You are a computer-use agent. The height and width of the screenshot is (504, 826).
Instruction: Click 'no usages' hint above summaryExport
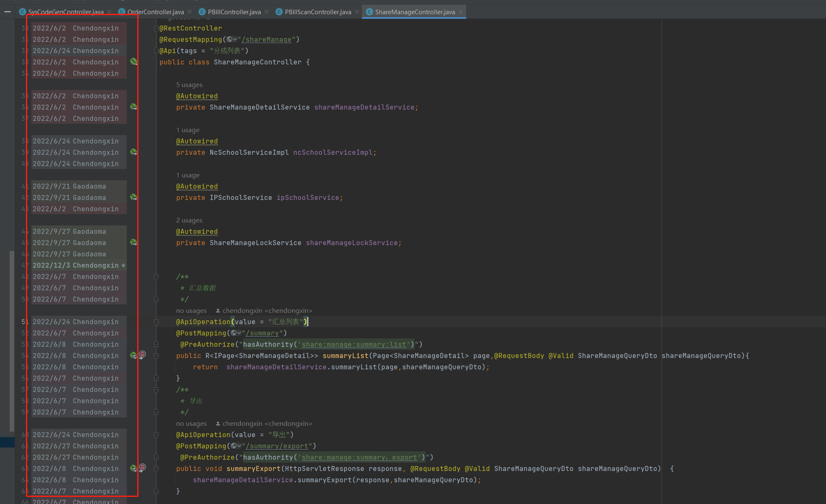click(x=191, y=423)
